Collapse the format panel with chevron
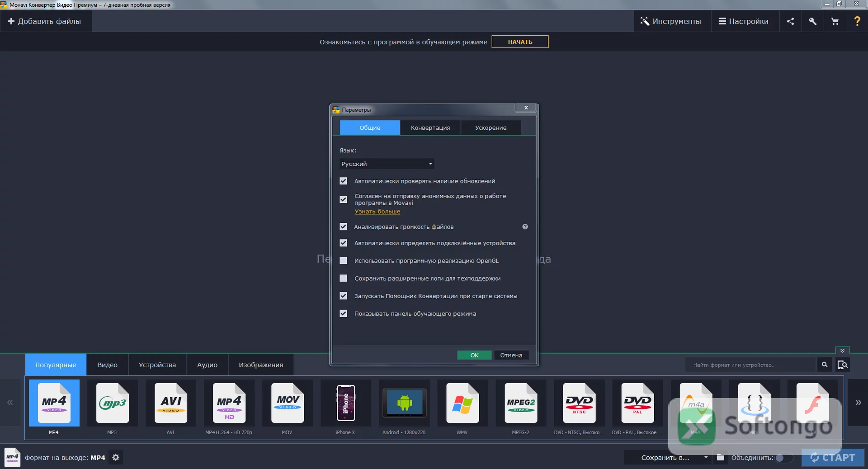Screen dimensions: 868x469 pos(843,351)
